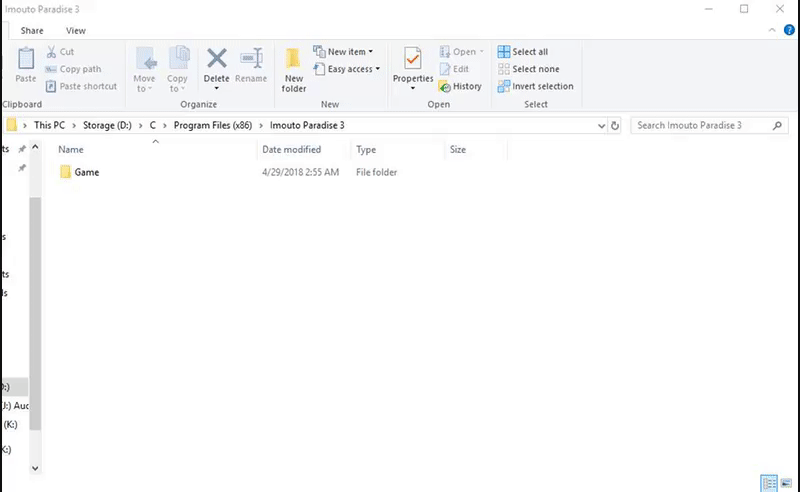Image resolution: width=800 pixels, height=492 pixels.
Task: Expand the breadcrumb arrow after This PC
Action: coord(74,126)
